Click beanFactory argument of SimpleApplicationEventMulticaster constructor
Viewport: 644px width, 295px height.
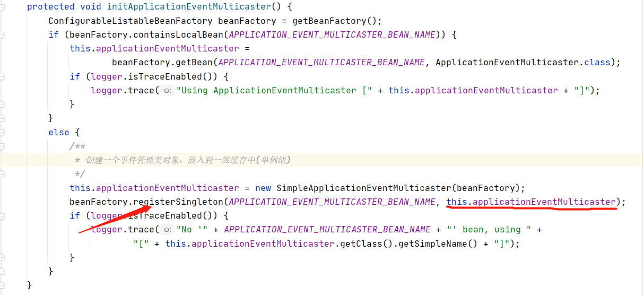coord(486,188)
